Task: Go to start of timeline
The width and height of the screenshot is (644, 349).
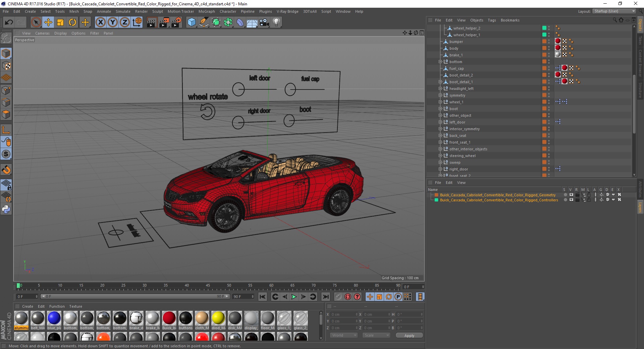Action: (x=263, y=297)
